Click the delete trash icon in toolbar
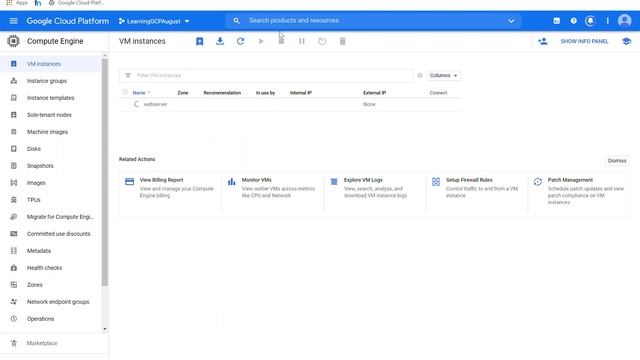The image size is (640, 360). [x=342, y=41]
